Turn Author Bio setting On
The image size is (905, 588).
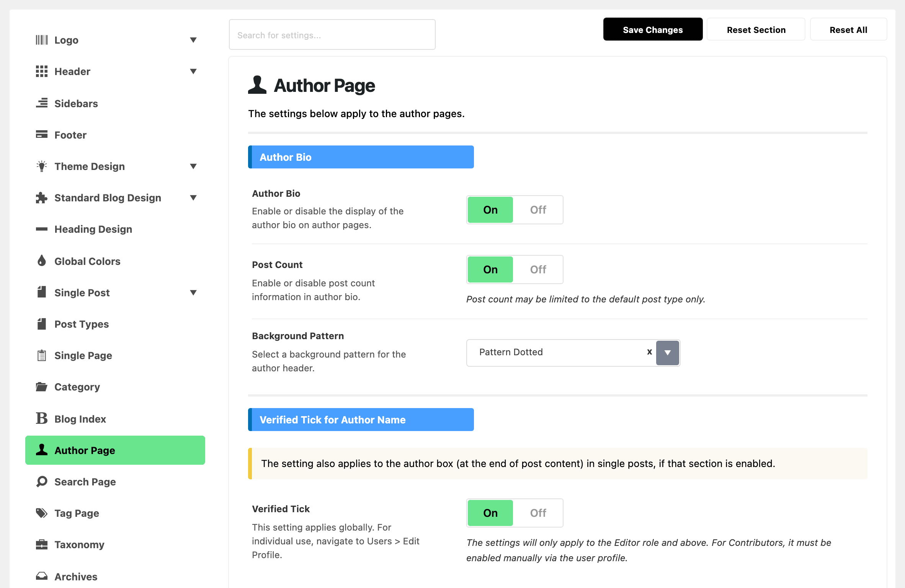point(490,210)
